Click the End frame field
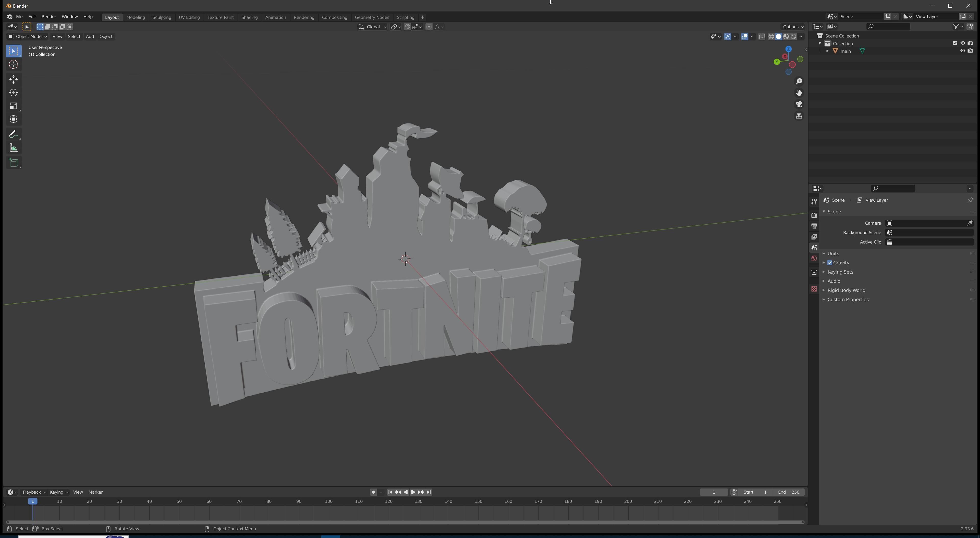The image size is (980, 538). pyautogui.click(x=788, y=492)
